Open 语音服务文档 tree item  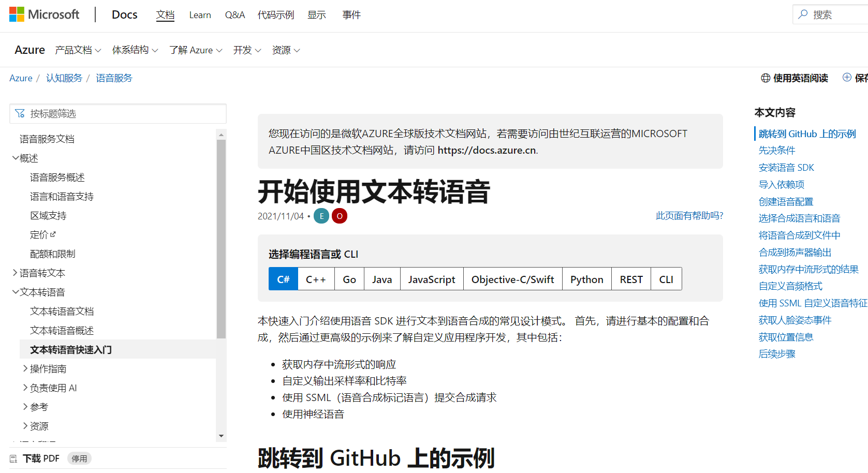[x=47, y=139]
